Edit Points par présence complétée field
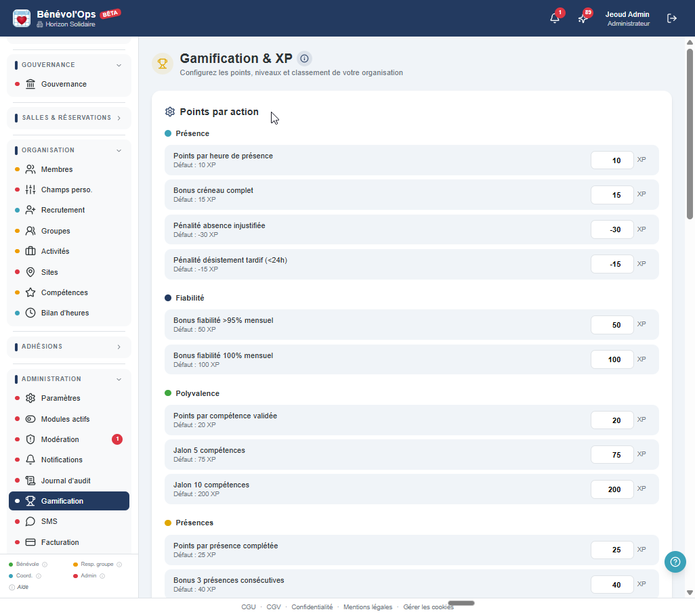Viewport: 695px width, 616px height. point(612,550)
